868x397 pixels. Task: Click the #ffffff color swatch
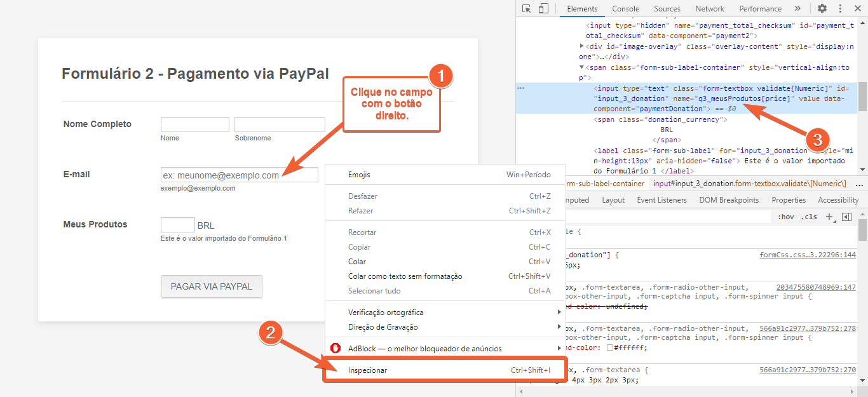(609, 348)
